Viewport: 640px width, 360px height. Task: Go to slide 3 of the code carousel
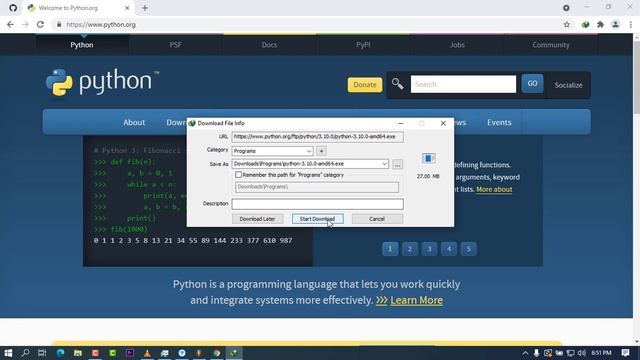tap(429, 249)
